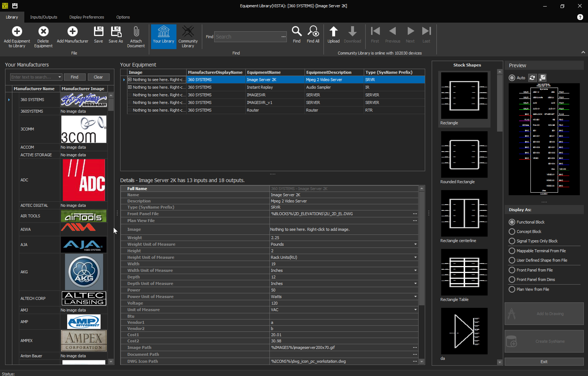Click the preview invert colors icon
The image size is (588, 376).
pyautogui.click(x=542, y=78)
